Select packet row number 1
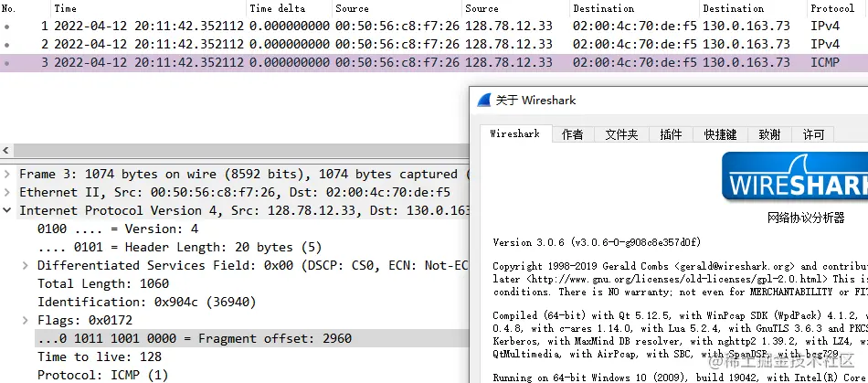868x383 pixels. tap(434, 26)
